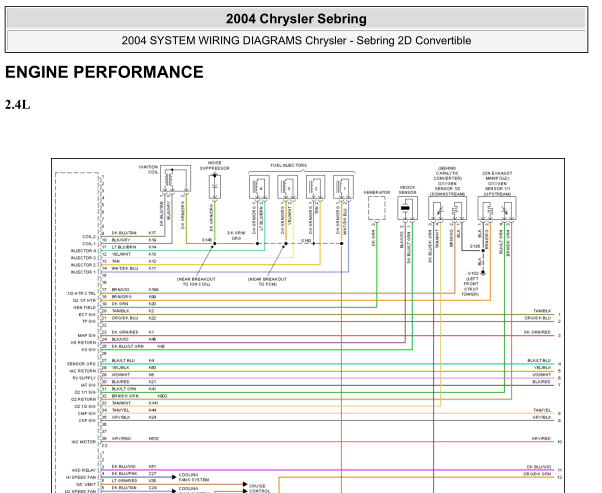Image resolution: width=602 pixels, height=493 pixels.
Task: Click the Noise Suppressor capacitor symbol
Action: pos(215,187)
